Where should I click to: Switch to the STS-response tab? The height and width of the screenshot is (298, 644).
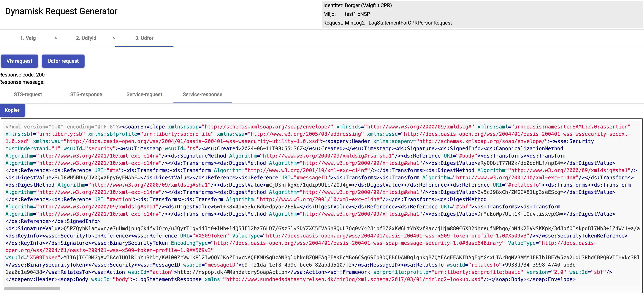click(x=86, y=94)
